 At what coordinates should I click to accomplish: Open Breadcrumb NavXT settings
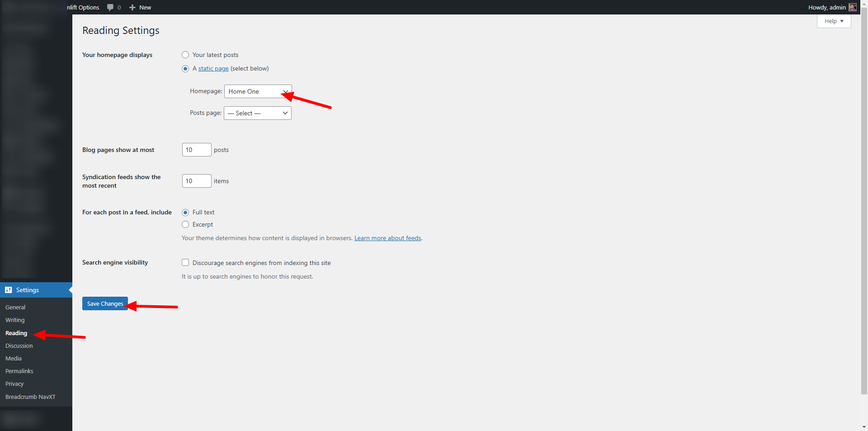click(x=30, y=397)
